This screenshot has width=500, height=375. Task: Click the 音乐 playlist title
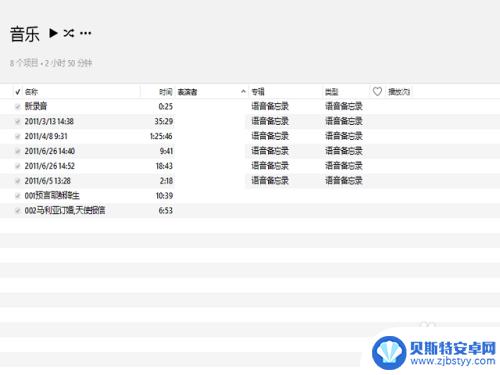click(25, 34)
